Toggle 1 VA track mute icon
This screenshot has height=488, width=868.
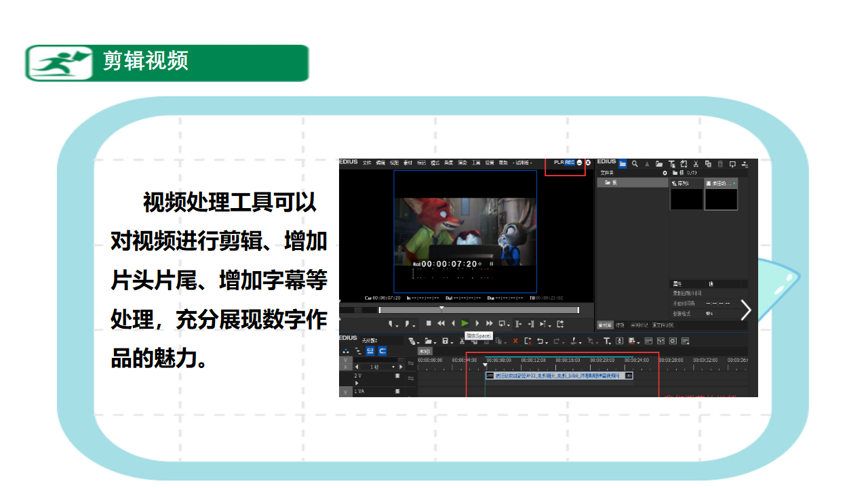[397, 391]
